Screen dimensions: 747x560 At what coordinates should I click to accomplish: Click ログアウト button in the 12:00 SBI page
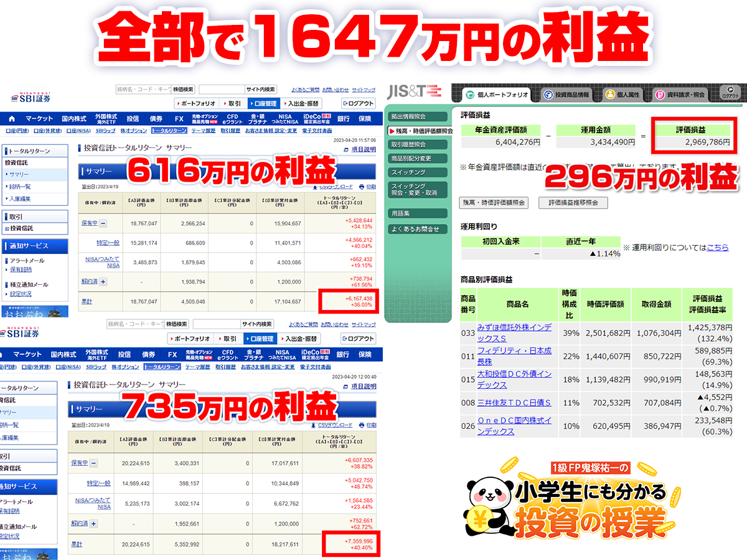359,338
